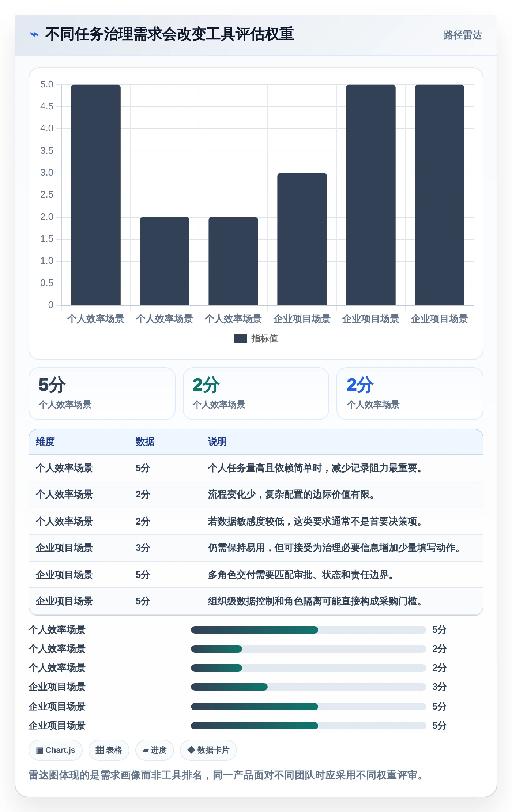Click the title 不同任务治理需求会改变工具评估权重
The height and width of the screenshot is (812, 512).
click(169, 34)
